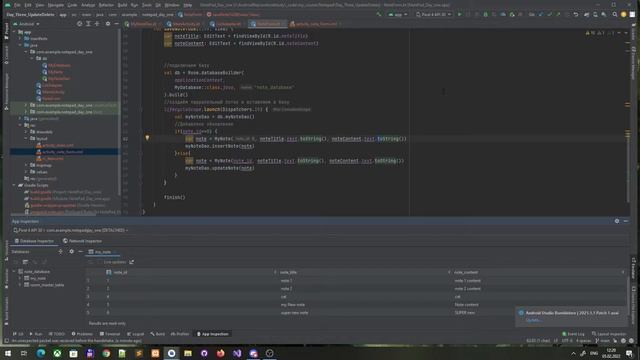This screenshot has height=360, width=640.
Task: Open the Profiler tool window
Action: click(x=180, y=334)
